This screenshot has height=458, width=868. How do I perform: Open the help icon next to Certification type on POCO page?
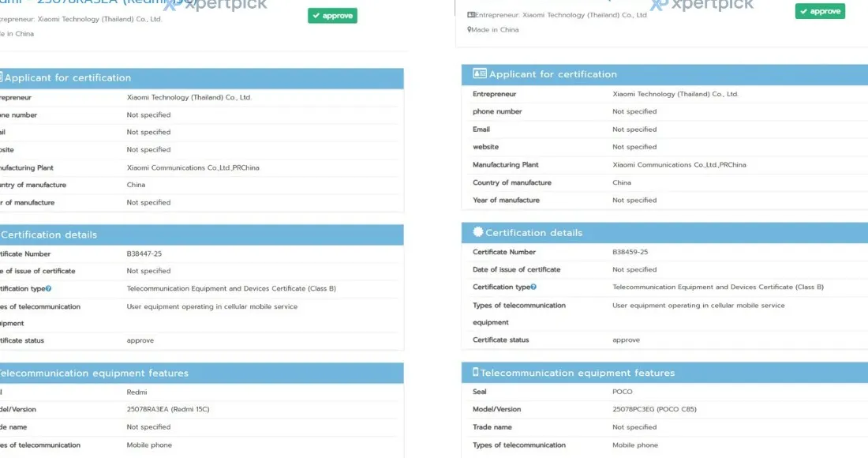(x=533, y=287)
